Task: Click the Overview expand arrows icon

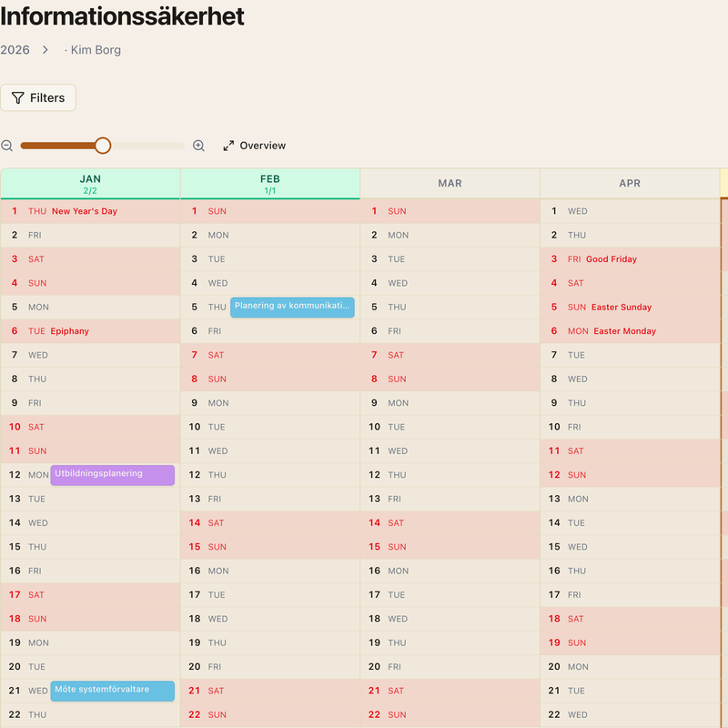Action: click(228, 146)
